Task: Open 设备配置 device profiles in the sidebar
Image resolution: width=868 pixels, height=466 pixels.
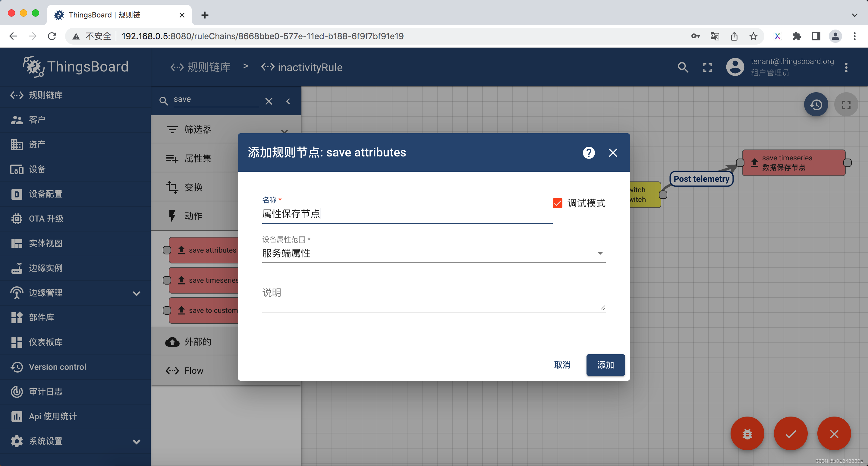Action: [x=75, y=194]
